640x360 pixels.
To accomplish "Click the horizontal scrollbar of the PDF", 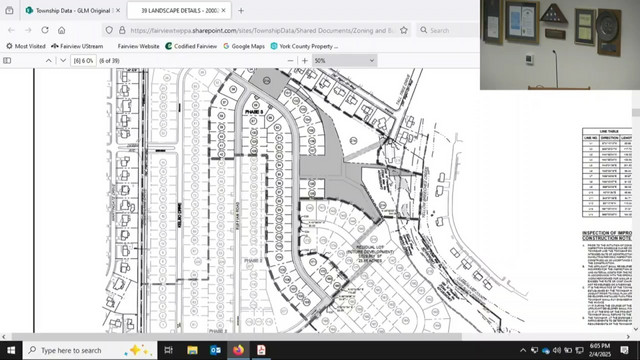I will coord(237,337).
